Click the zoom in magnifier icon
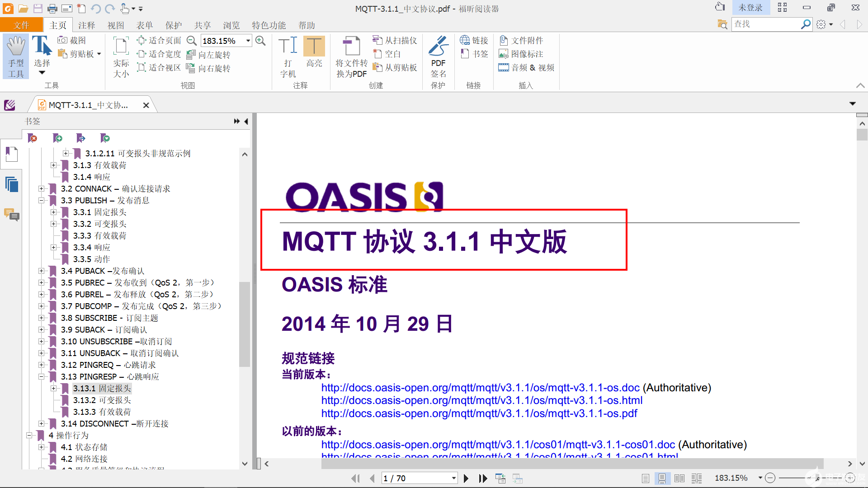Screen dimensions: 868x488 coord(260,41)
